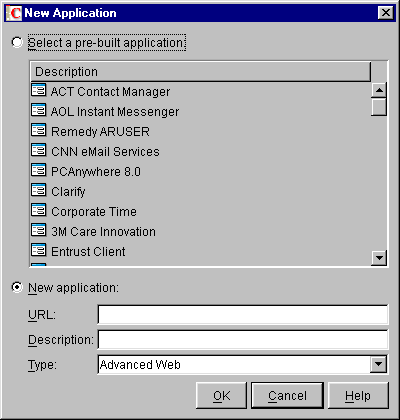Click the icon beside Clarify
Screen dimensions: 400x420
coord(39,190)
